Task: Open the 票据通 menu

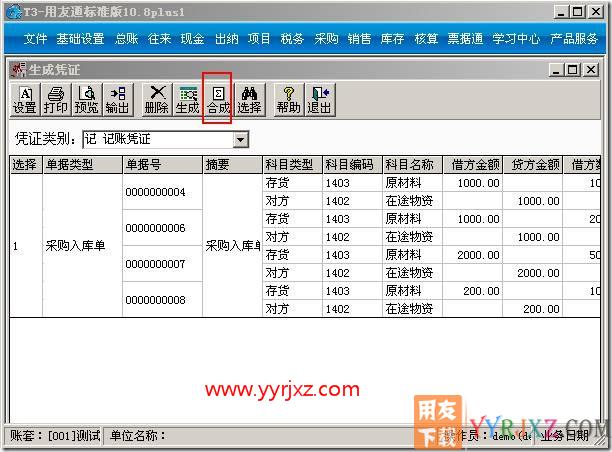Action: pos(465,39)
